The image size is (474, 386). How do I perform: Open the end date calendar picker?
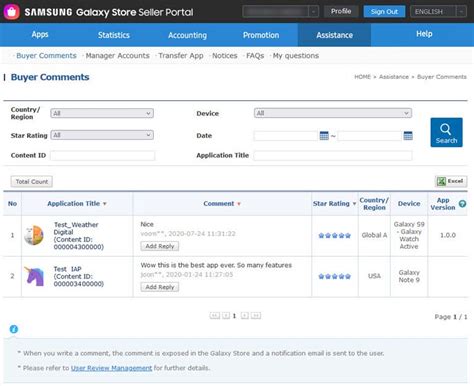click(x=408, y=136)
